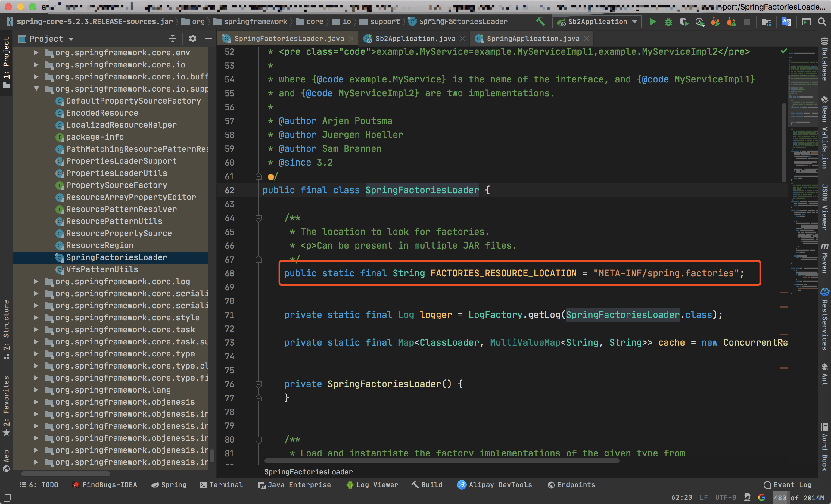The height and width of the screenshot is (504, 831).
Task: Toggle tool window quick access icon bottom-left
Action: click(x=7, y=498)
